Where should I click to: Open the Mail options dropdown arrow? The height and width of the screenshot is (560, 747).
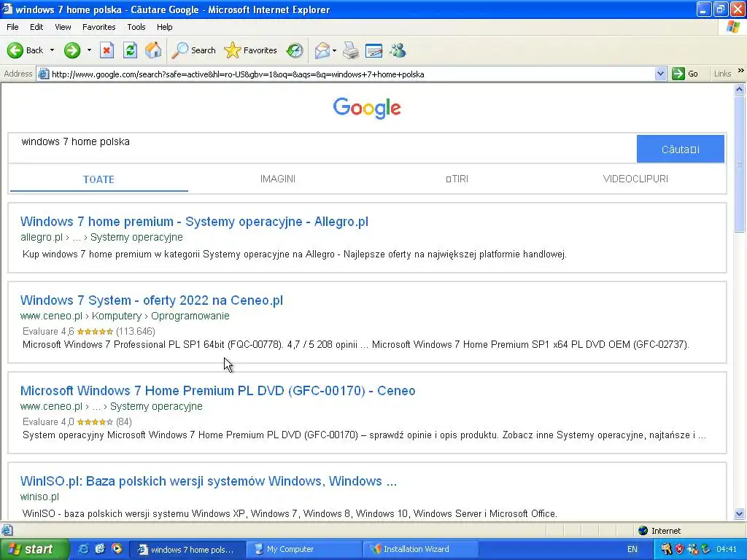click(334, 50)
